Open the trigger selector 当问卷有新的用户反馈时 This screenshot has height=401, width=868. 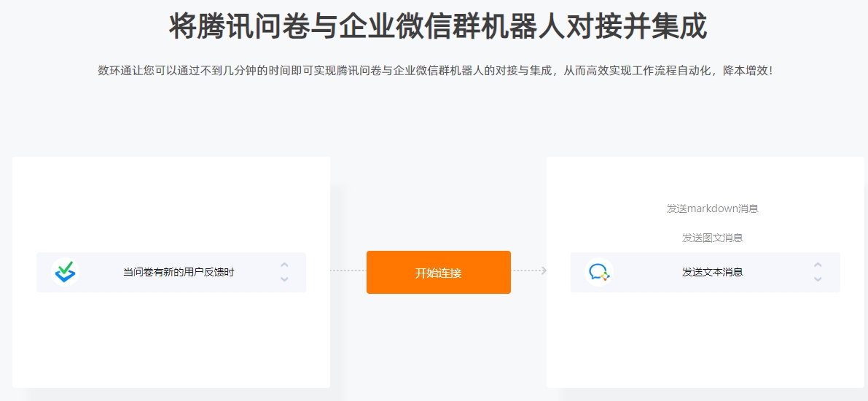tap(171, 273)
